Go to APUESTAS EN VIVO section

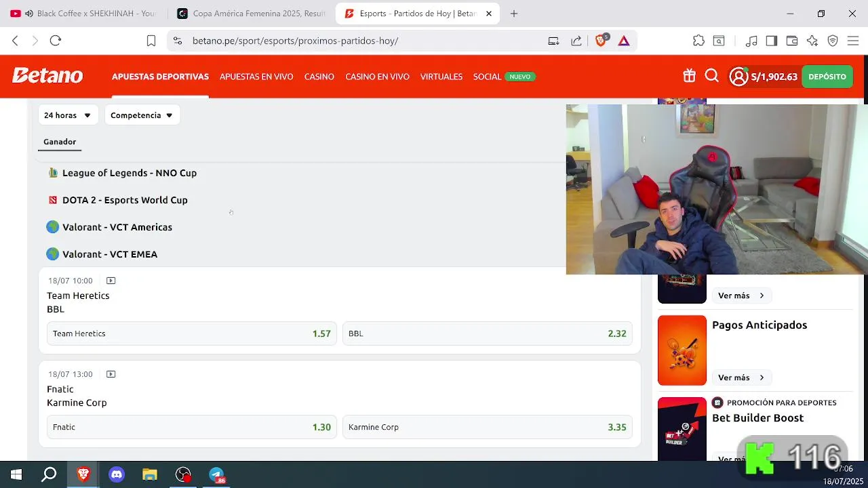[x=256, y=77]
